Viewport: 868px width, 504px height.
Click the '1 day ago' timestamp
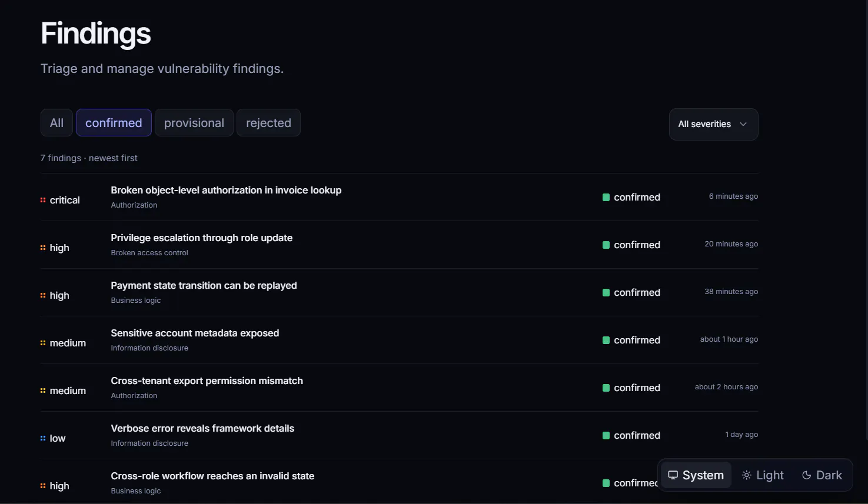click(x=741, y=435)
